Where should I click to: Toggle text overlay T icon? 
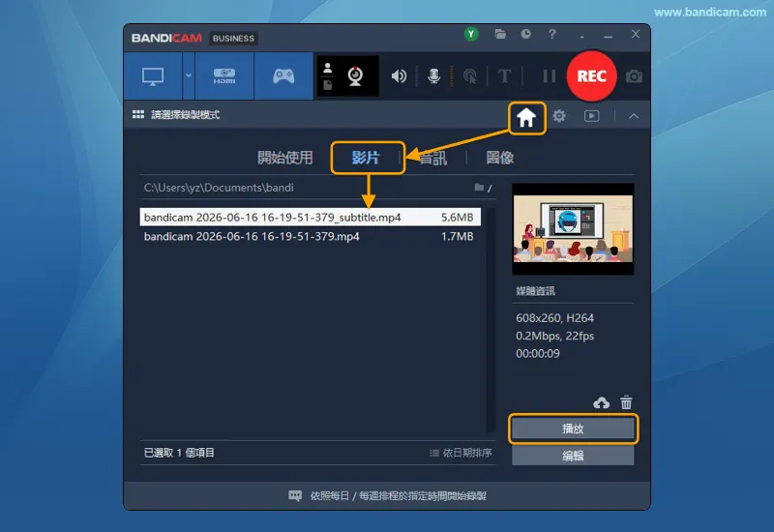504,76
